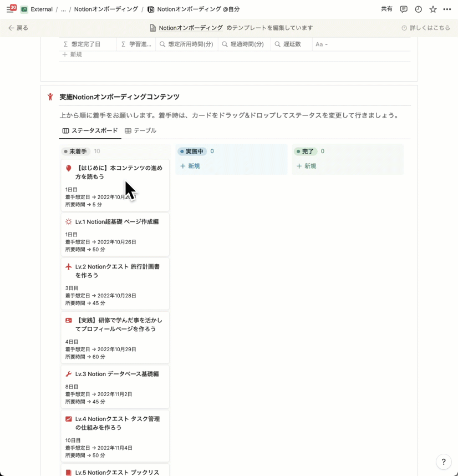This screenshot has height=476, width=458.
Task: Open the three-dot page options menu
Action: (x=447, y=9)
